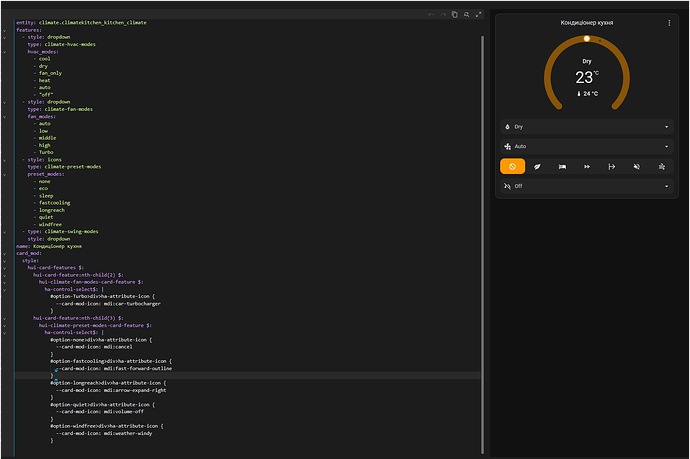690x459 pixels.
Task: Undo the last change in the code editor
Action: coord(431,15)
